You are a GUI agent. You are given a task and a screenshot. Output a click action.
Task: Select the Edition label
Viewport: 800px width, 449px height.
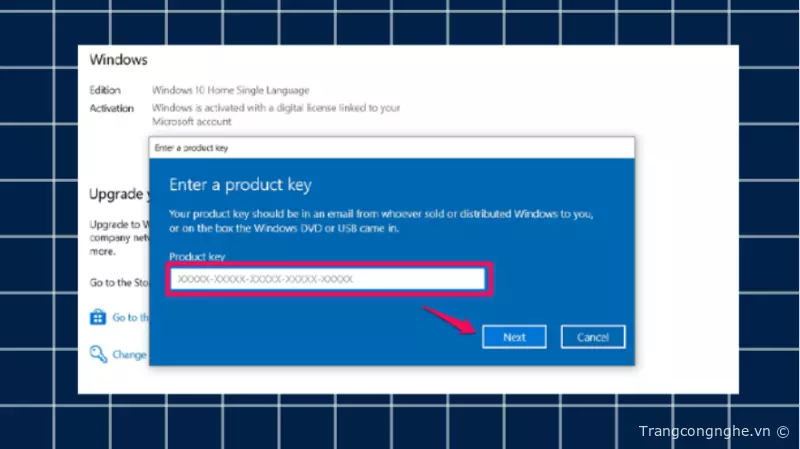pos(105,90)
